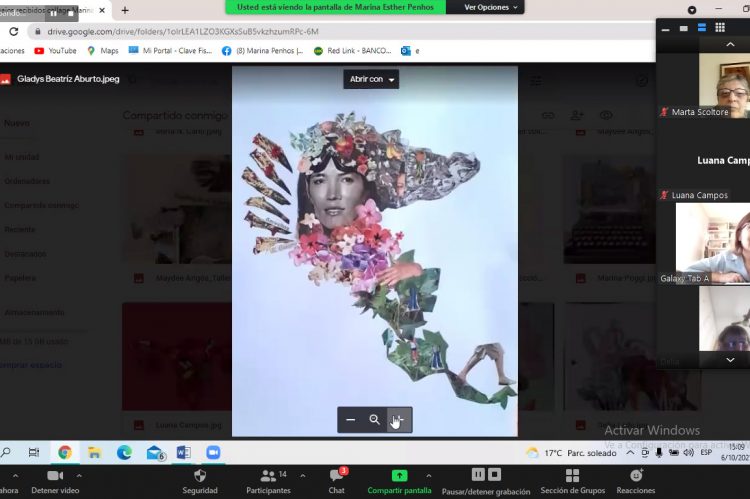Open the Seguridad shield in Zoom
Image resolution: width=750 pixels, height=499 pixels.
tap(200, 481)
